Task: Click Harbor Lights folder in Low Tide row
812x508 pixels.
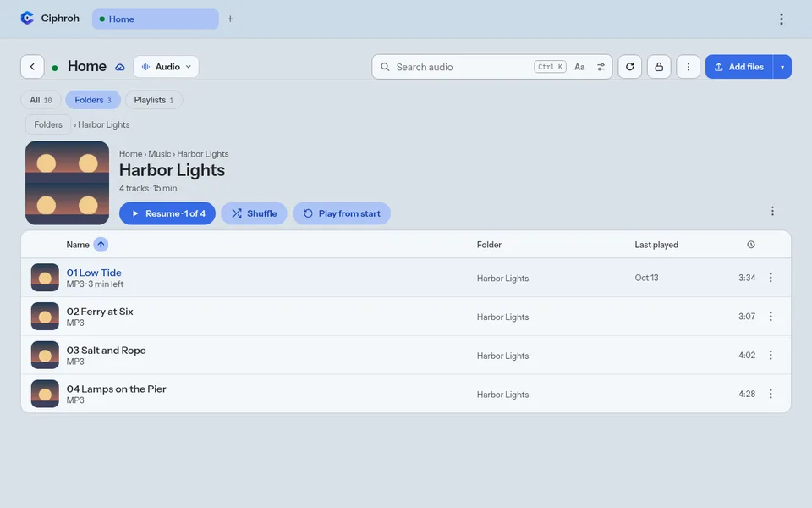Action: point(502,279)
